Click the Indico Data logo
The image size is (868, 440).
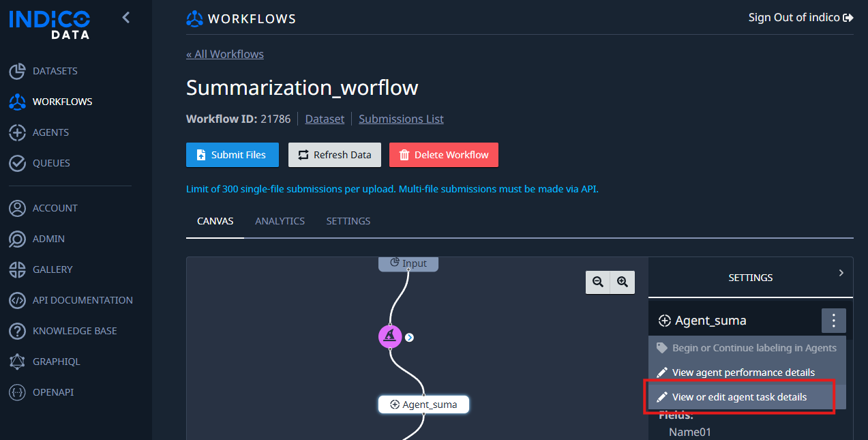point(50,24)
